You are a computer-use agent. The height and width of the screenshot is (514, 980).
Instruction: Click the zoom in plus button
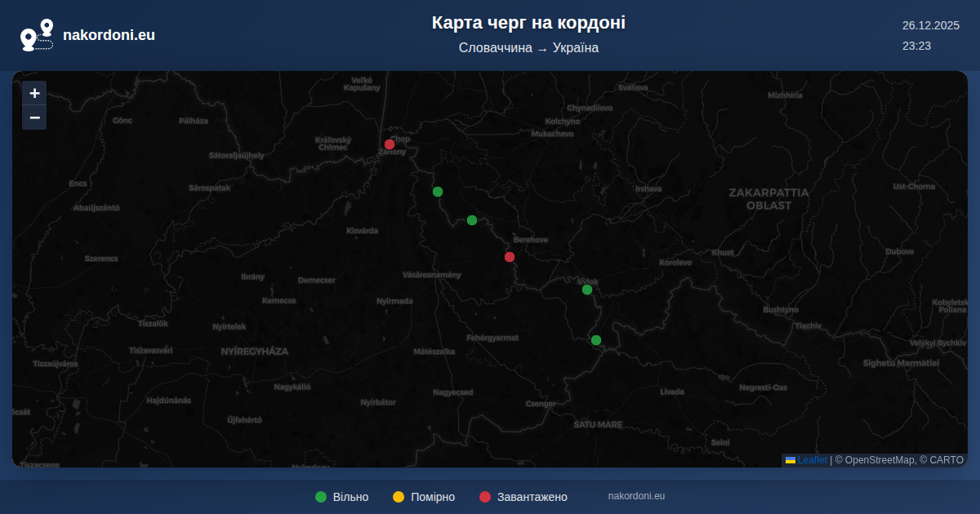(34, 93)
